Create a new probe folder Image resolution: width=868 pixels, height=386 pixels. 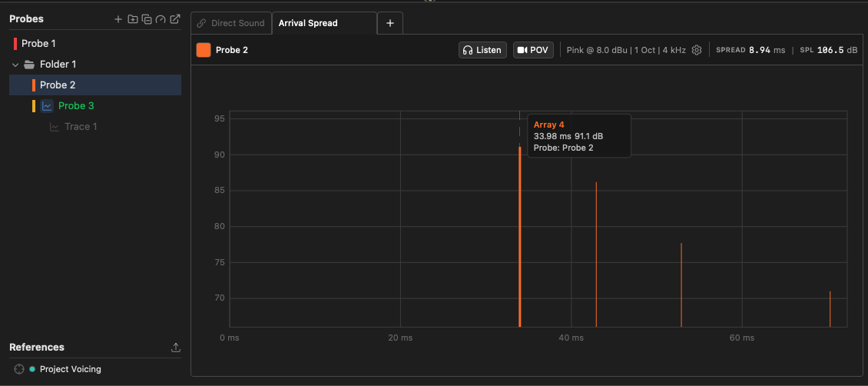(132, 19)
